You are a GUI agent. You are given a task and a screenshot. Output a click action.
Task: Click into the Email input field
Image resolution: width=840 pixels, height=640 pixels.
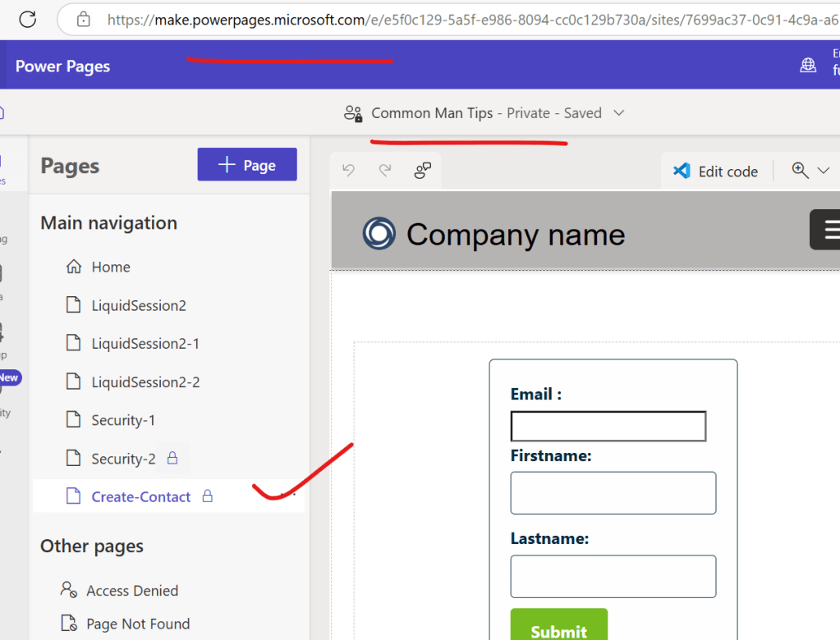coord(608,426)
